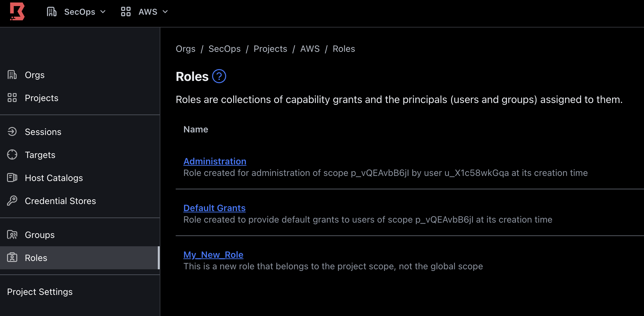Open the AWS project dropdown
This screenshot has width=644, height=316.
click(x=148, y=12)
